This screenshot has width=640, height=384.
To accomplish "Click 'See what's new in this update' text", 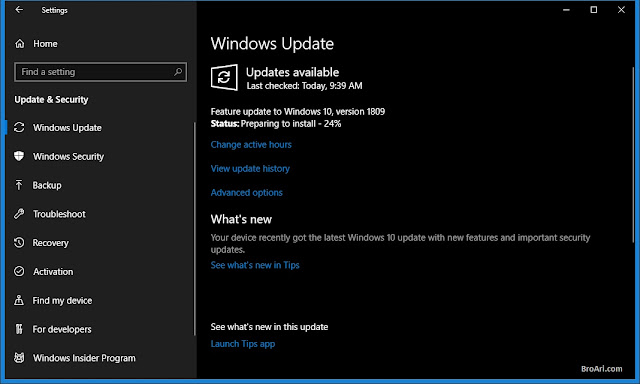I will pos(269,327).
